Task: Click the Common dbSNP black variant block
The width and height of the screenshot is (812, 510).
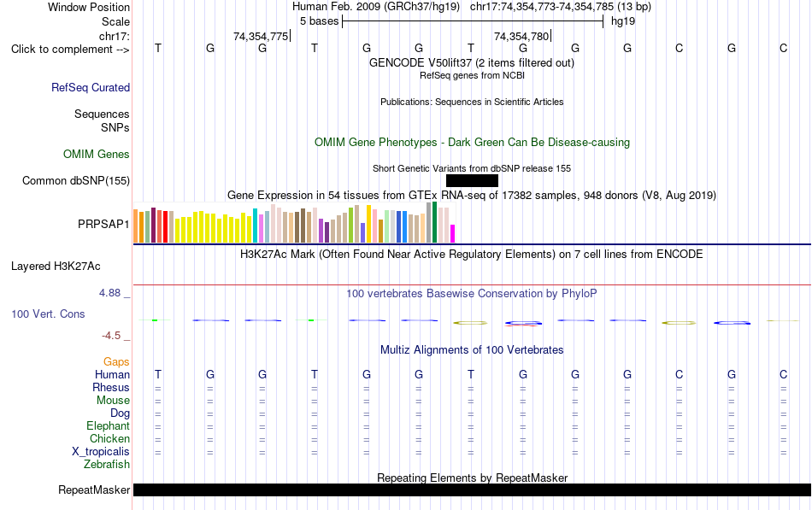Action: pyautogui.click(x=472, y=181)
